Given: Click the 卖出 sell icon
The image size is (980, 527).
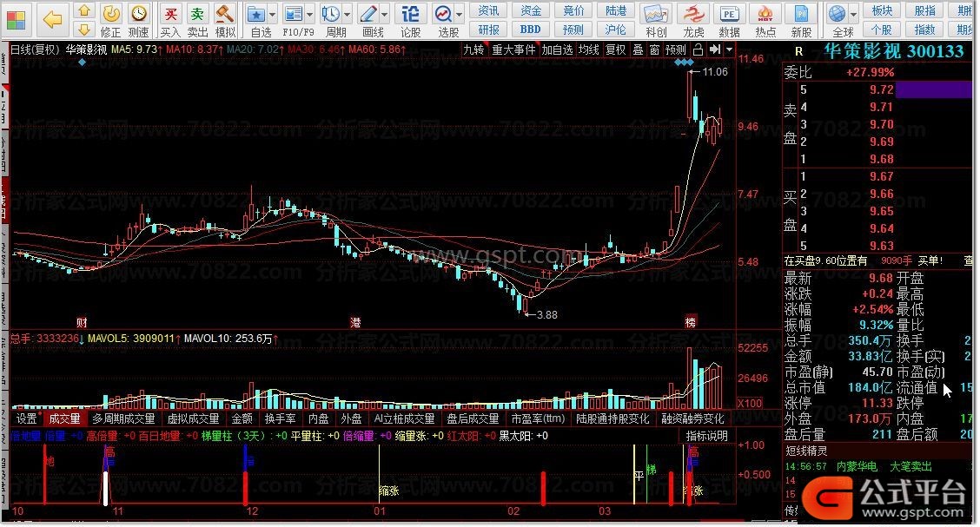Looking at the screenshot, I should [197, 14].
